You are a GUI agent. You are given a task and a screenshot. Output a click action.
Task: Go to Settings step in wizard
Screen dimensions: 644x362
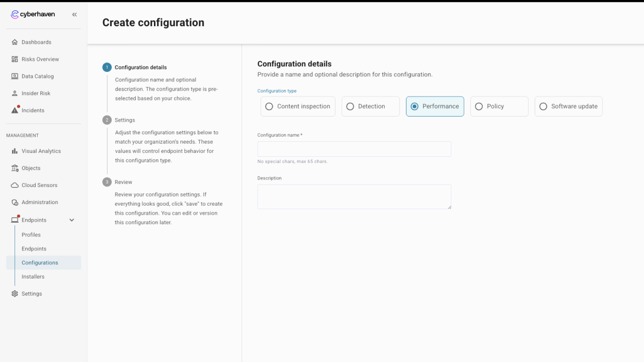(124, 120)
